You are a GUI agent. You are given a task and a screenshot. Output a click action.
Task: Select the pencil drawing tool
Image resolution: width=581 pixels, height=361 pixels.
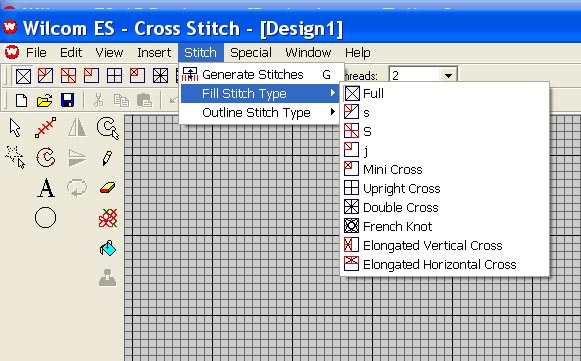[107, 158]
